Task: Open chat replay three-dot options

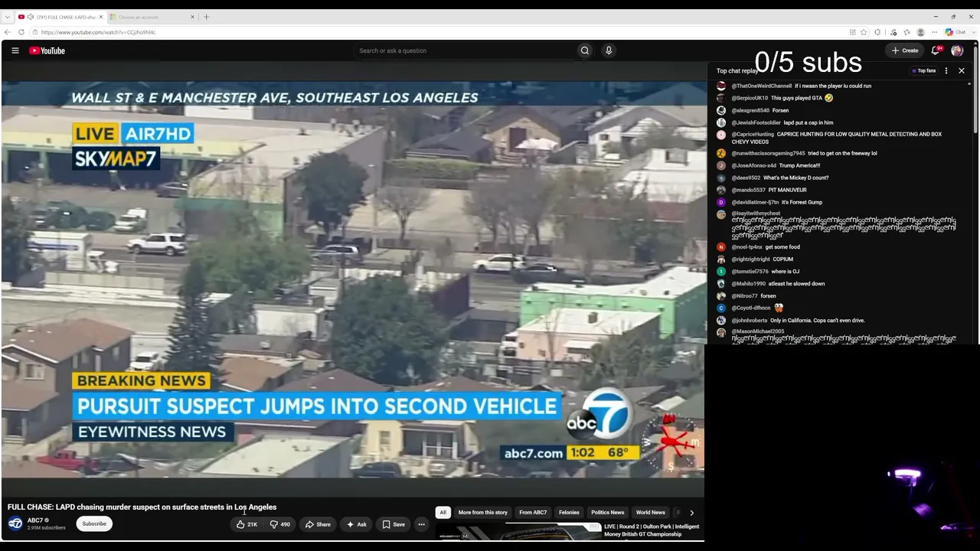Action: pos(946,70)
